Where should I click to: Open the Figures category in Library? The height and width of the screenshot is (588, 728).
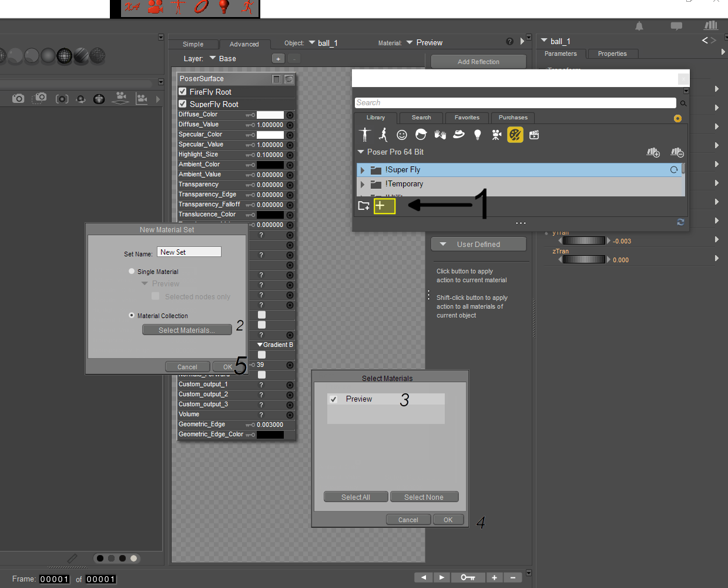click(365, 135)
